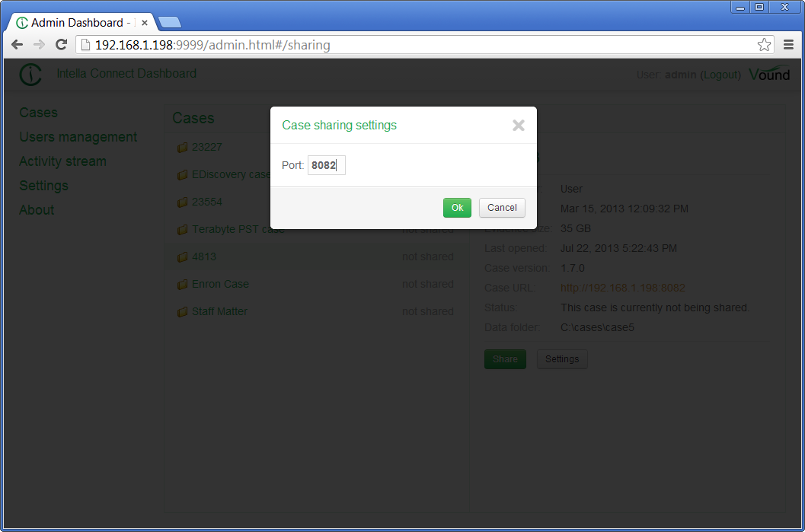The height and width of the screenshot is (532, 805).
Task: Click the Staff Matter folder icon
Action: click(x=183, y=311)
